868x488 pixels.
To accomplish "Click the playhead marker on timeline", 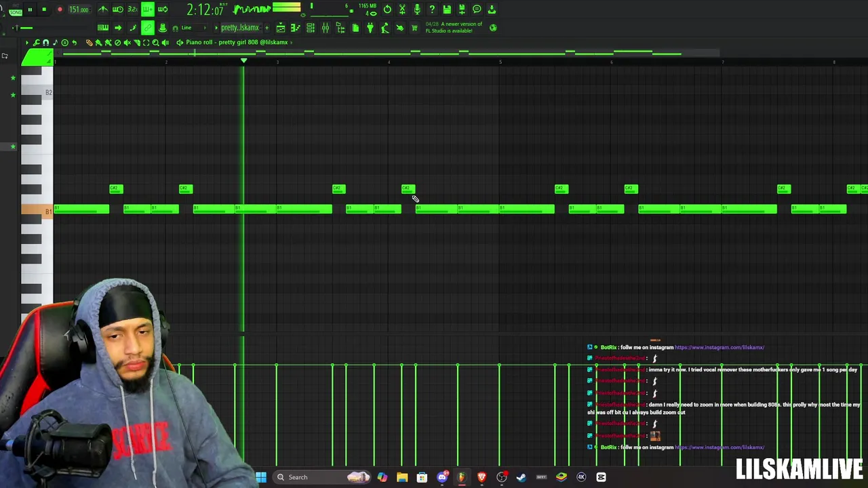I will pyautogui.click(x=243, y=61).
